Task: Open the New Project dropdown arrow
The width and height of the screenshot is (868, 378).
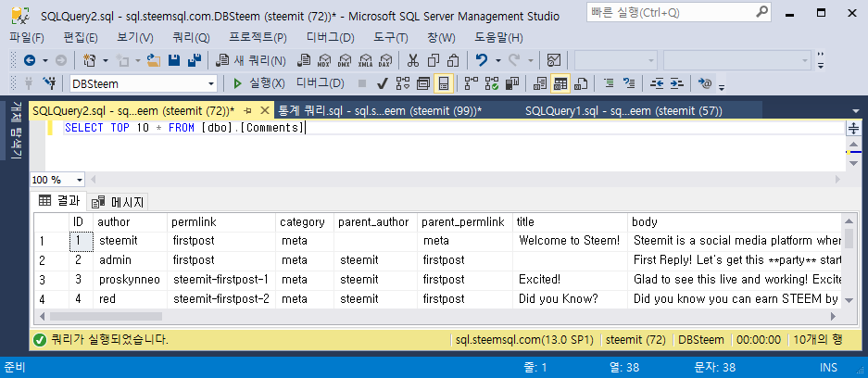Action: 104,60
